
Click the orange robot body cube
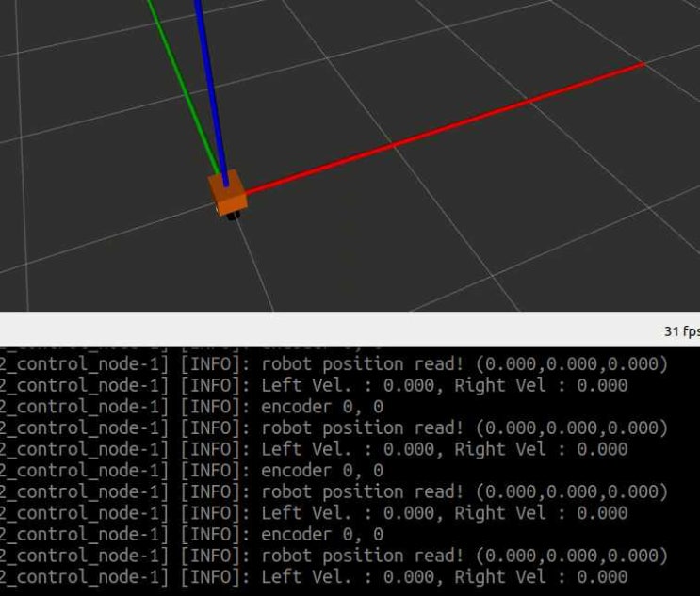[229, 193]
